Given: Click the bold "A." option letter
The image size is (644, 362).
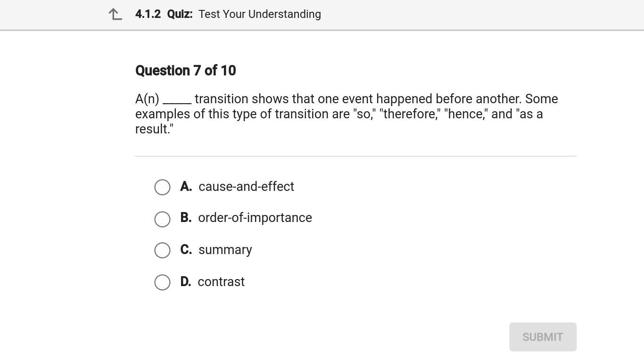Looking at the screenshot, I should pos(186,187).
